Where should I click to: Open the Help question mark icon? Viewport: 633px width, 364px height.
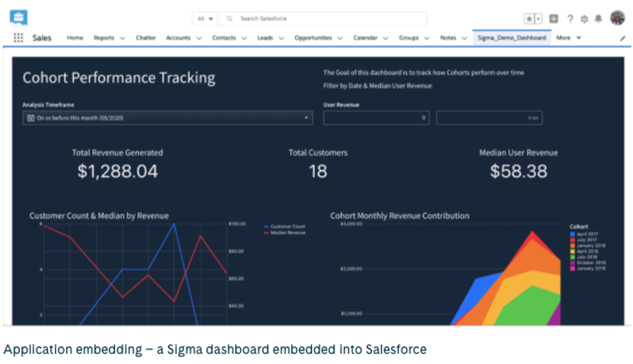pos(570,19)
